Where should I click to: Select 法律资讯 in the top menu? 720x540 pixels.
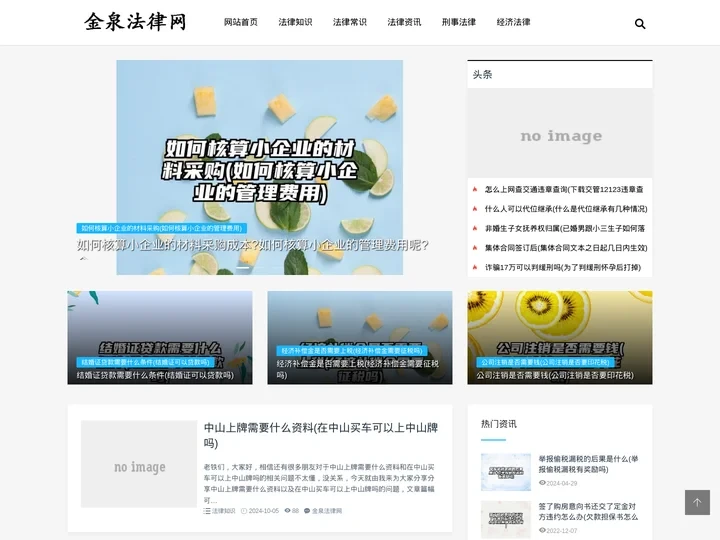point(404,22)
